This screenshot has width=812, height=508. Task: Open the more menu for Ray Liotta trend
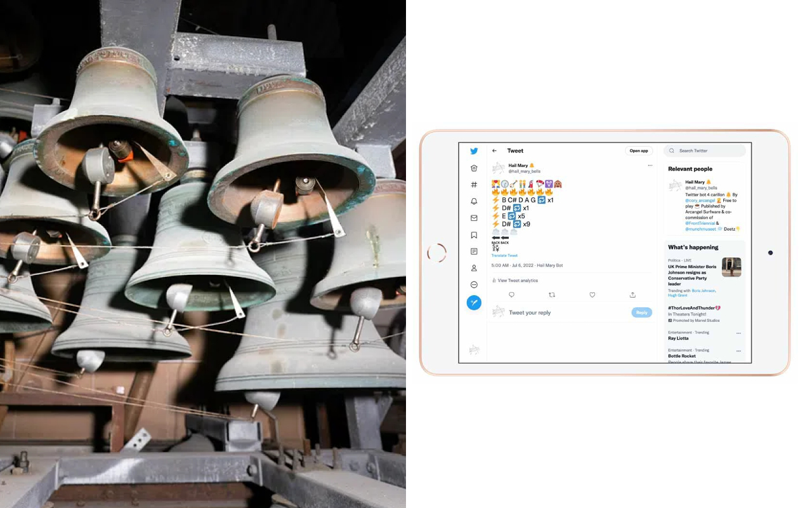(x=738, y=333)
